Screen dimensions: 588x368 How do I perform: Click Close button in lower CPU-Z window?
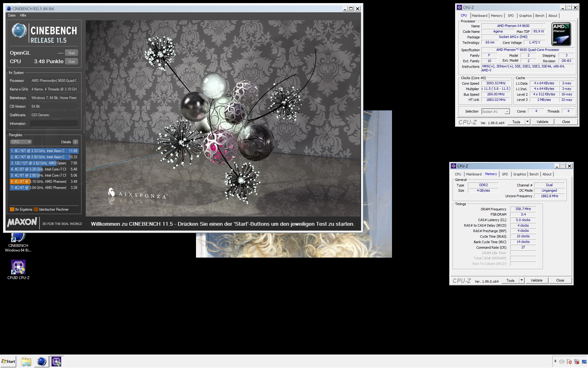click(x=560, y=280)
